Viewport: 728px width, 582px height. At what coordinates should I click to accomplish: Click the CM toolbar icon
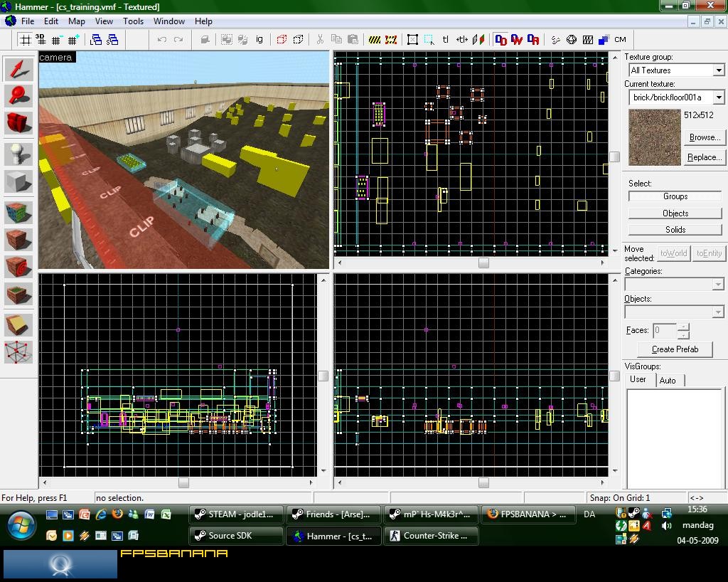pyautogui.click(x=620, y=40)
